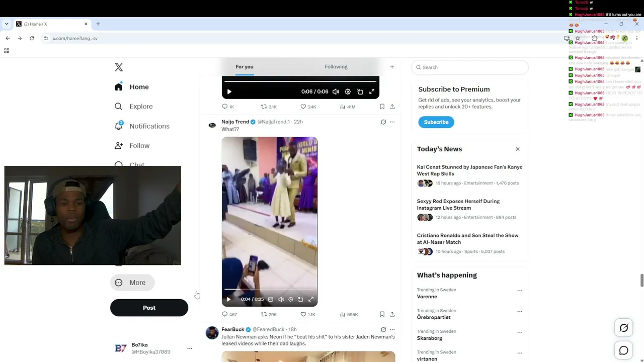Viewport: 644px width, 362px height.
Task: Add a timeline tab with plus button
Action: [x=392, y=67]
